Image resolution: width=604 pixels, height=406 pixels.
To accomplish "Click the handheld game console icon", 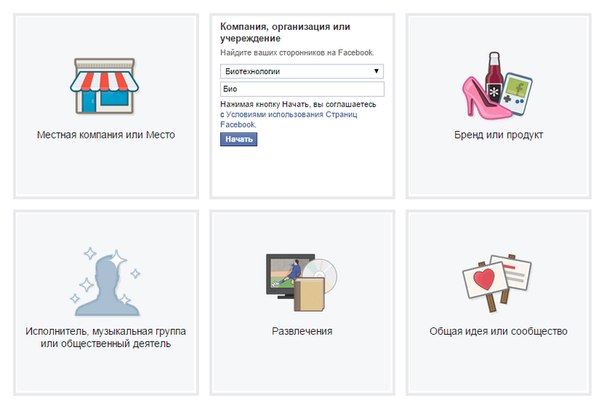I will click(x=518, y=94).
